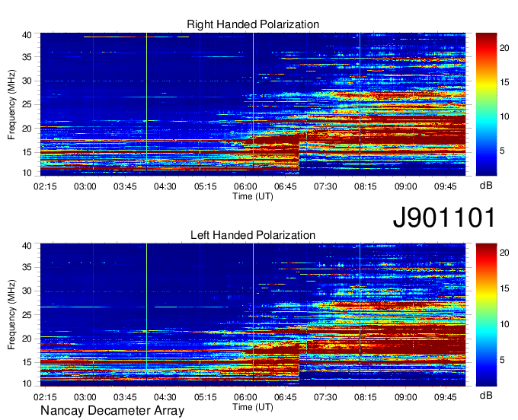Image resolution: width=518 pixels, height=420 pixels.
Task: Click the 5 mark on Right Handed dB scale
Action: 502,151
